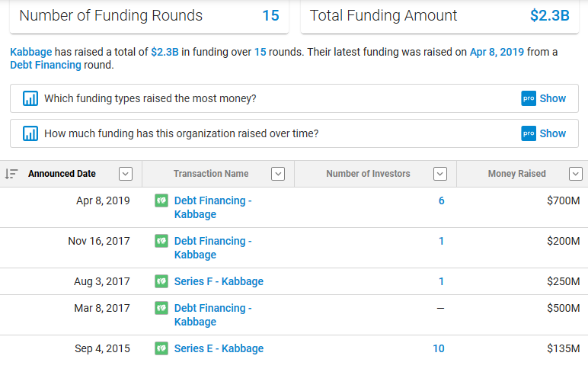
Task: Click the 6 investors count for Apr 2019
Action: point(441,200)
